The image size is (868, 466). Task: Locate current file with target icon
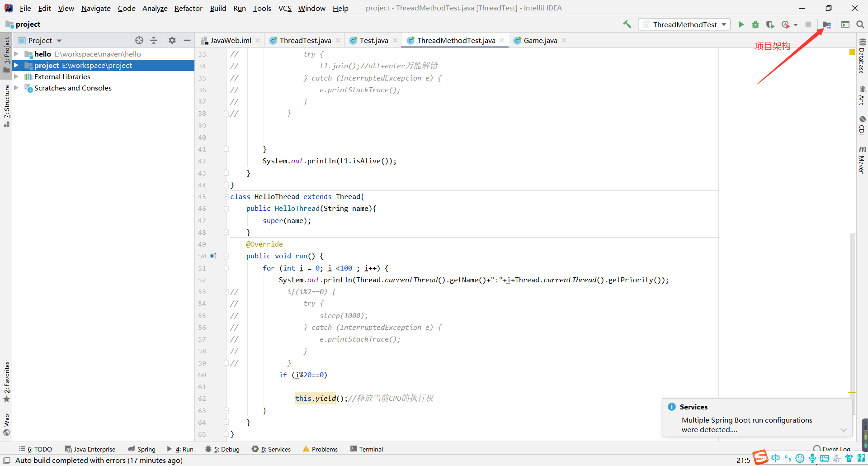pos(139,40)
